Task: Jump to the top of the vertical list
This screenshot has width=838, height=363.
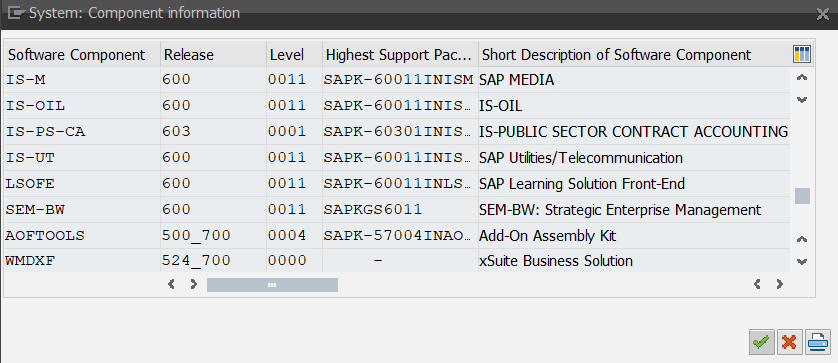Action: pos(801,78)
